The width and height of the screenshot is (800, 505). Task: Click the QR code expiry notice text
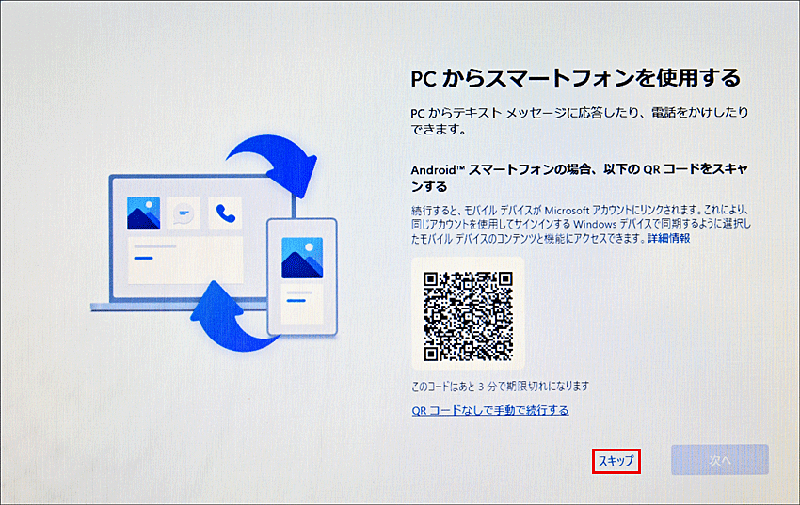coord(500,386)
